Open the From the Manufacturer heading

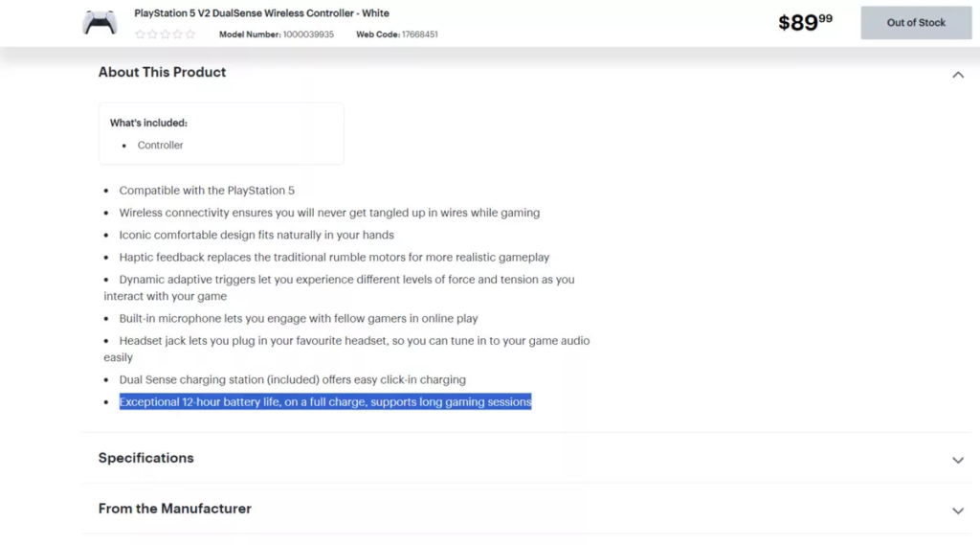(x=174, y=509)
